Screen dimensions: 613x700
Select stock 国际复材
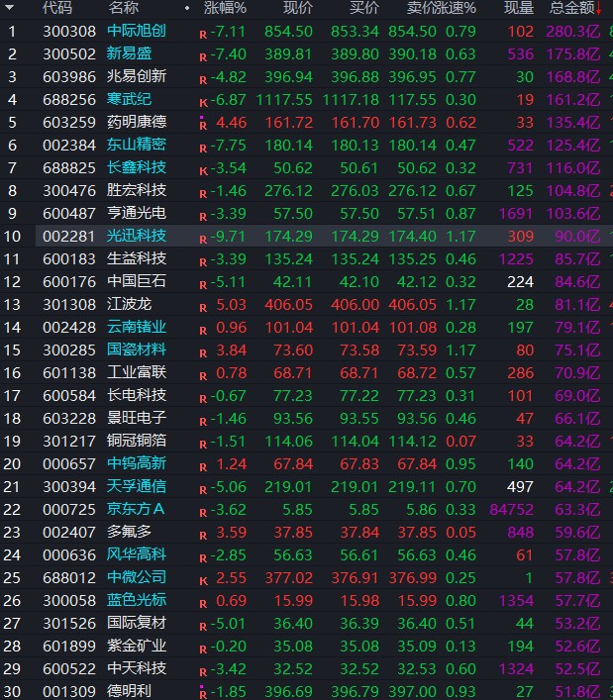tap(137, 623)
